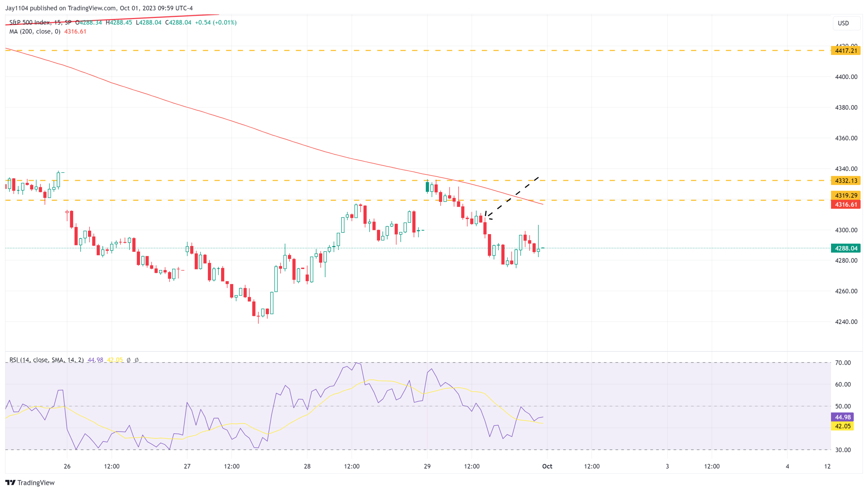Click the 70.00 RSI axis label
This screenshot has width=868, height=492.
(x=843, y=363)
